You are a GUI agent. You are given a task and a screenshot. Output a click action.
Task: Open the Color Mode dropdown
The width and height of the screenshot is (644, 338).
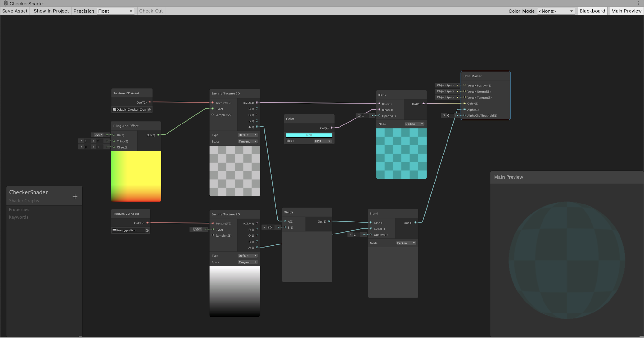(556, 11)
